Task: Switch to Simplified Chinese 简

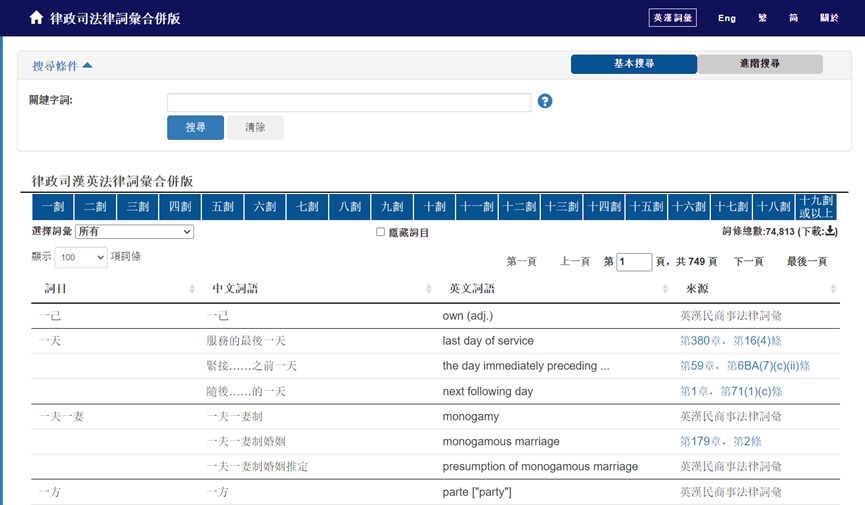Action: click(x=793, y=18)
